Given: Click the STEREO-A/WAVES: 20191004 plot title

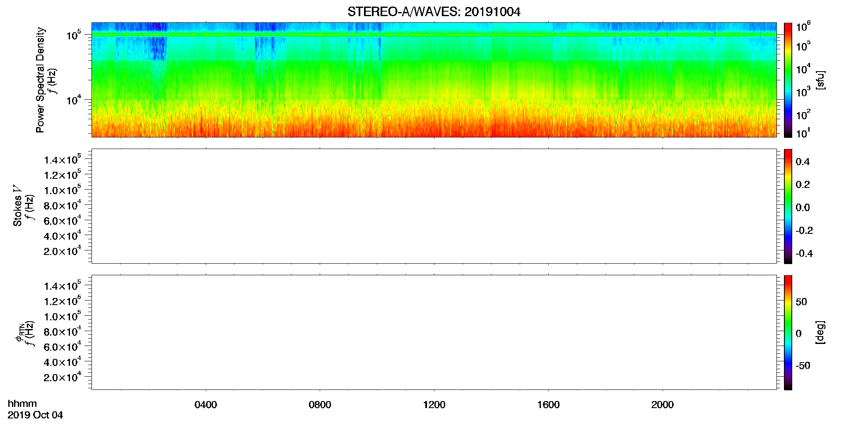Looking at the screenshot, I should pyautogui.click(x=434, y=12).
